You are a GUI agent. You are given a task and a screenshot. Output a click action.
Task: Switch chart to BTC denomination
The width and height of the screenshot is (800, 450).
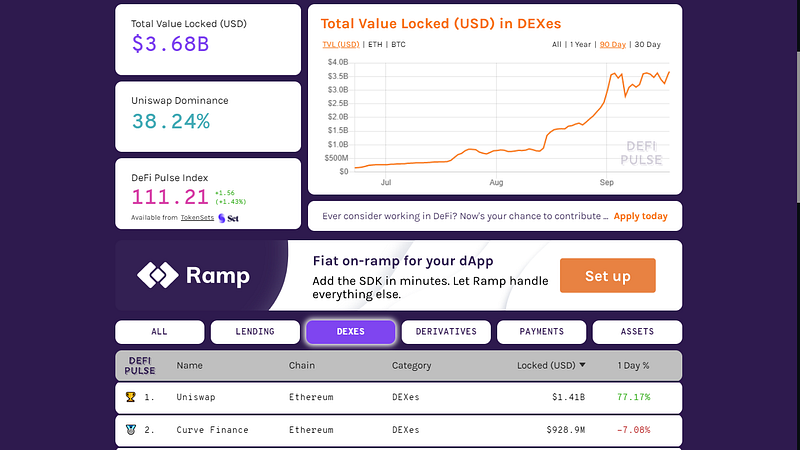click(x=398, y=44)
